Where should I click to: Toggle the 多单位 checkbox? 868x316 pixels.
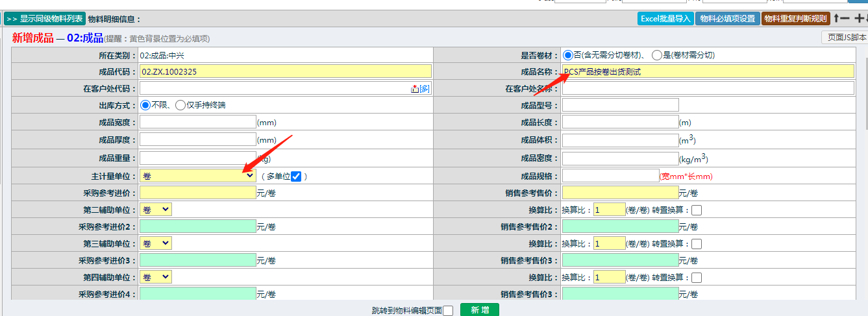point(297,176)
